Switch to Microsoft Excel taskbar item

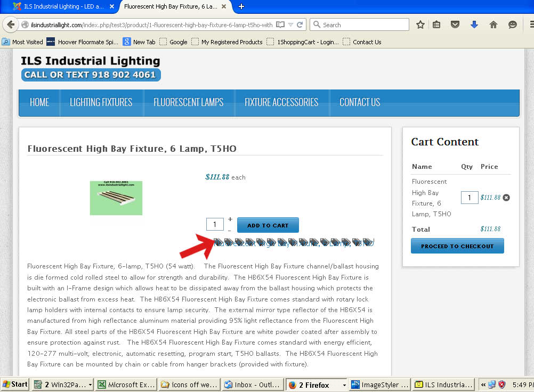coord(126,385)
